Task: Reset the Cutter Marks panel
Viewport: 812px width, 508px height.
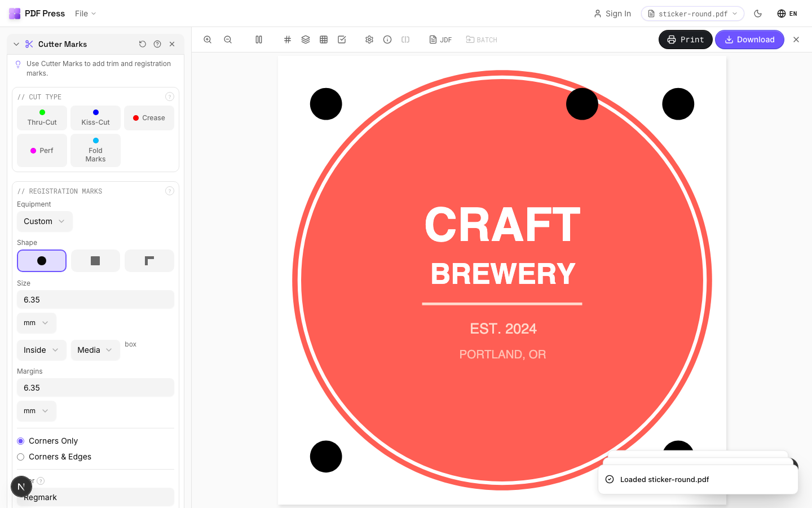Action: [x=143, y=44]
